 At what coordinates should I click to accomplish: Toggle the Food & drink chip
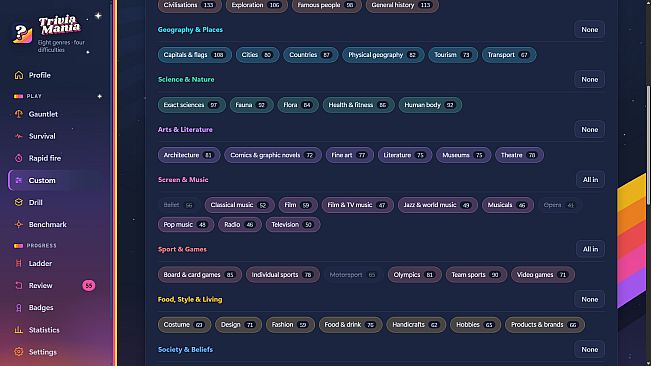(x=350, y=325)
